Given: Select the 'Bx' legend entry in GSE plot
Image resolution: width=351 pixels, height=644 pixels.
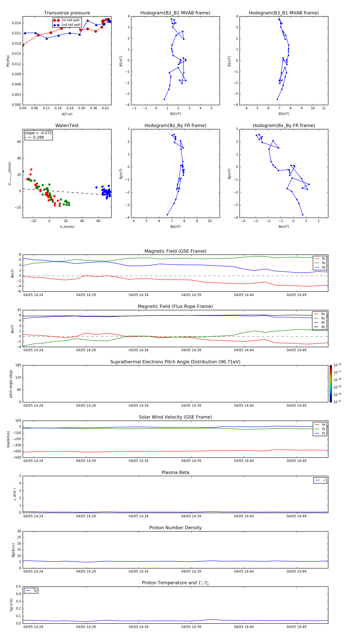Looking at the screenshot, I should click(x=320, y=259).
